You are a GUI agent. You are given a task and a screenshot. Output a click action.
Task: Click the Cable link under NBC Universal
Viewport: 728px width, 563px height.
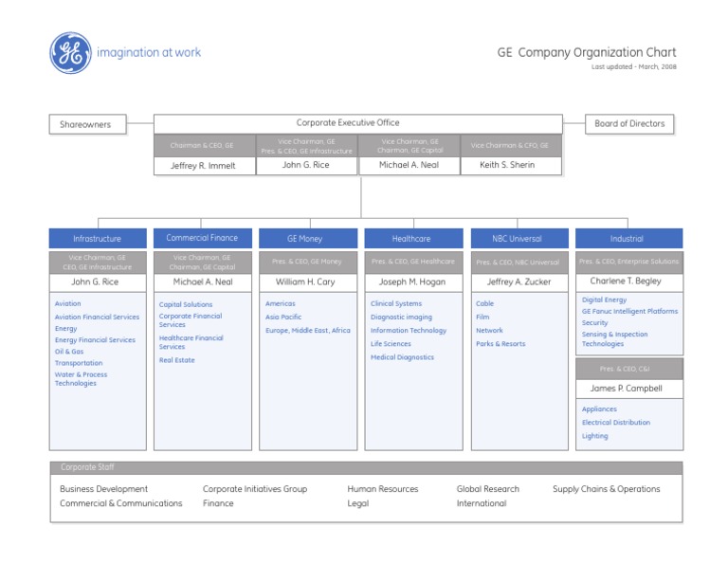tap(485, 303)
